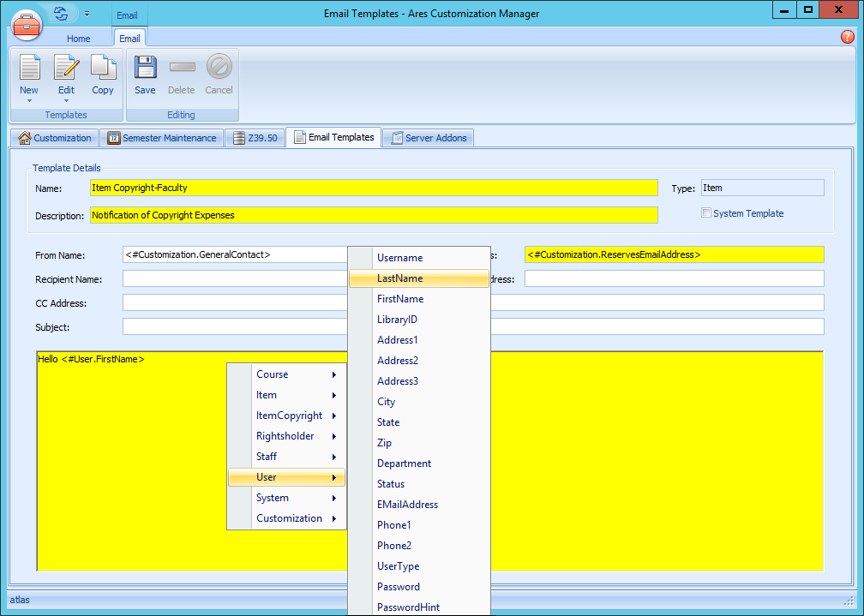
Task: Select LastName from the User submenu
Action: 403,278
